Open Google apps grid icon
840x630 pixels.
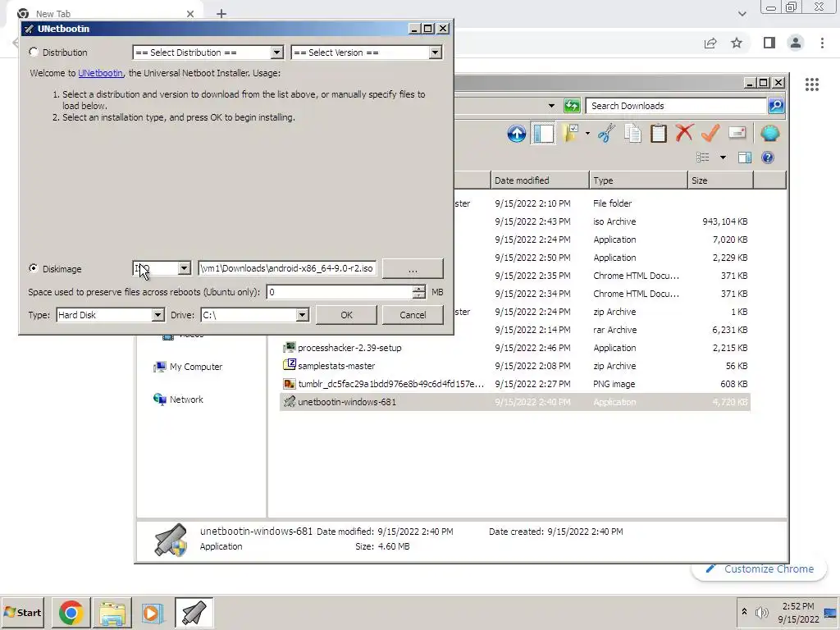pos(812,84)
